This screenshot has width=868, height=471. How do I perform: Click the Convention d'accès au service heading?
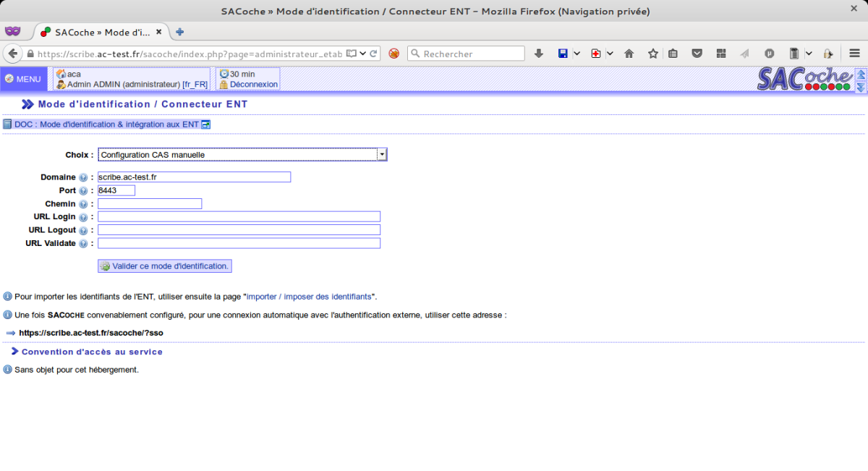click(92, 352)
